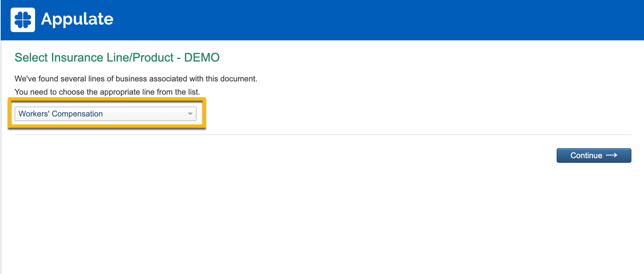Click the Appulate clover logo icon

point(23,20)
